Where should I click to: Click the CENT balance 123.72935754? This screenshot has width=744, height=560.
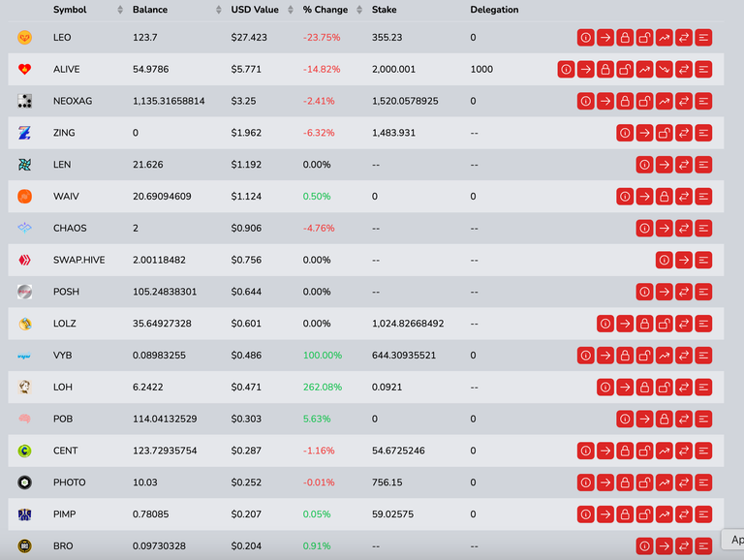(165, 451)
